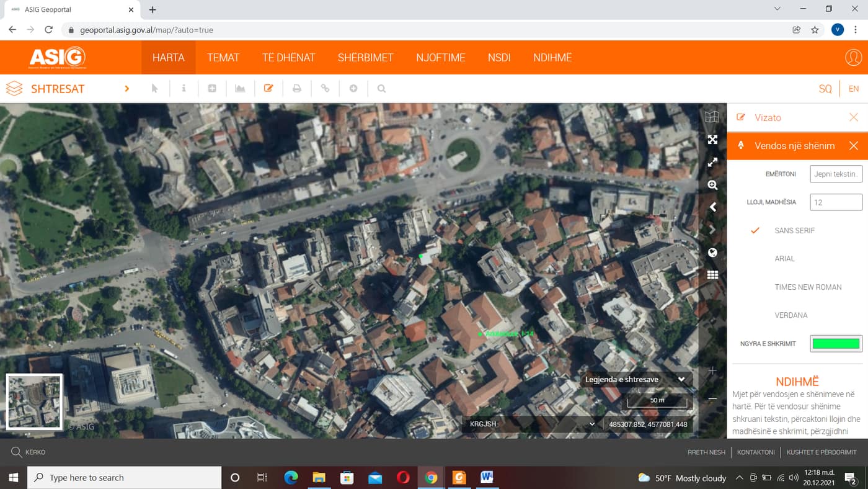The image size is (868, 489).
Task: Open the magnifier search tool in toolbar
Action: 382,89
